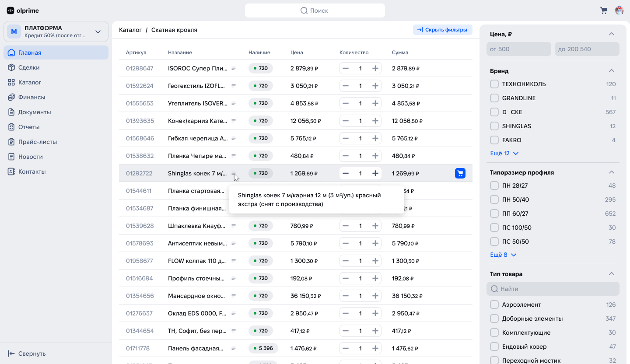Show full description for ISOROC Супер item
Screen dimensions: 630x364
pyautogui.click(x=234, y=68)
